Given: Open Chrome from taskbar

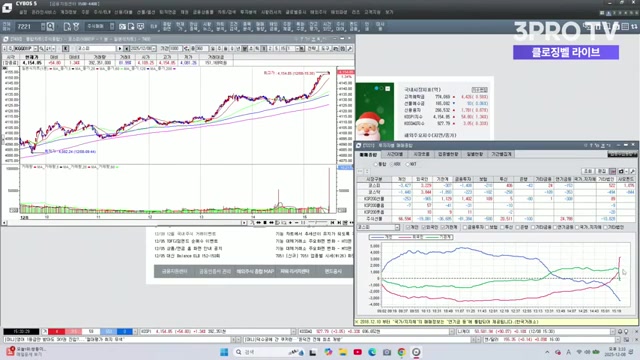Looking at the screenshot, I should 402,352.
